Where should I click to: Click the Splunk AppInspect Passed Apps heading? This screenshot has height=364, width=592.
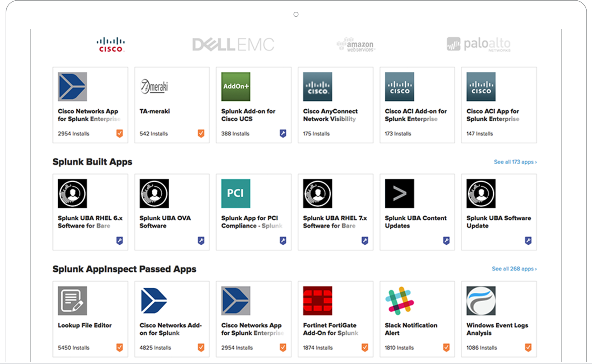coord(124,269)
